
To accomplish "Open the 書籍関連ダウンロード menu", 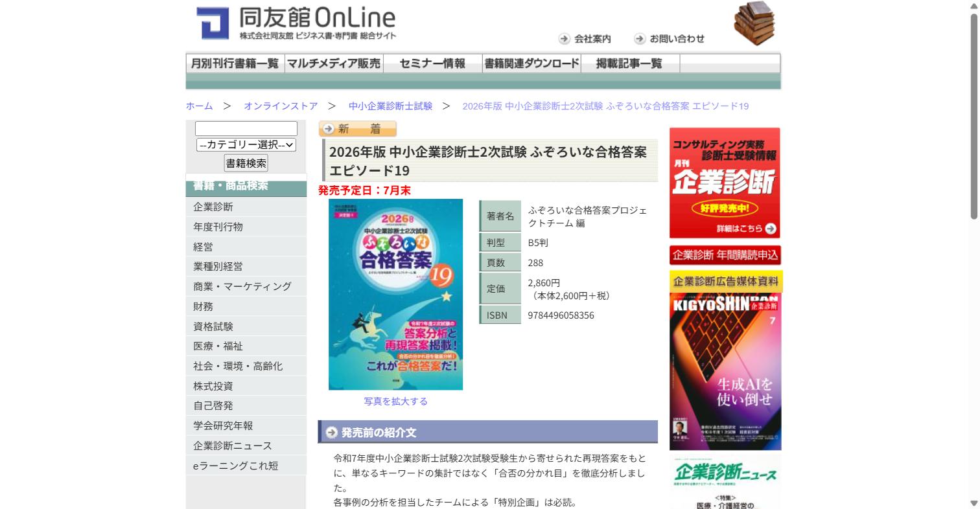I will coord(531,63).
